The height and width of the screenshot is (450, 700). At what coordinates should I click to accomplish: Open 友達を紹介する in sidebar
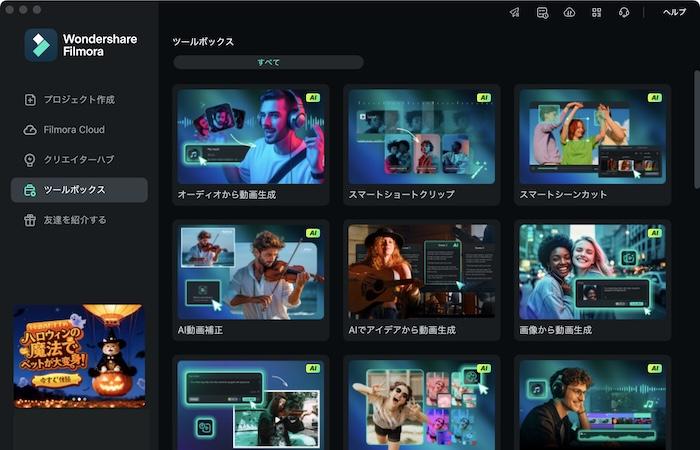tap(79, 220)
